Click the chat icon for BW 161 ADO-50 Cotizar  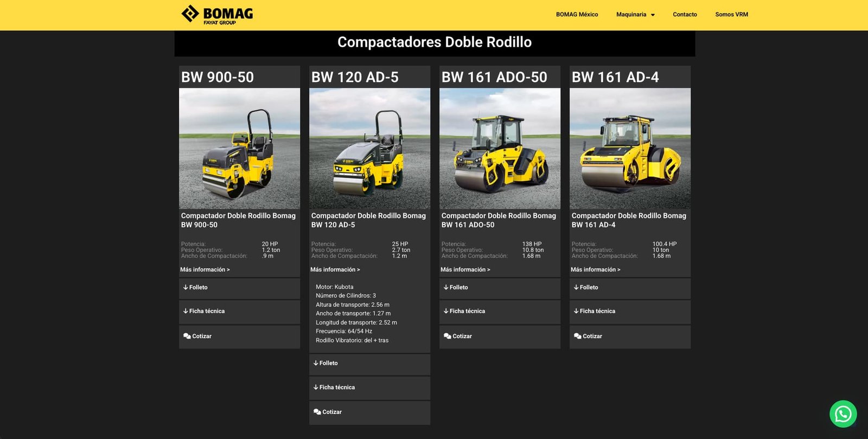coord(447,336)
